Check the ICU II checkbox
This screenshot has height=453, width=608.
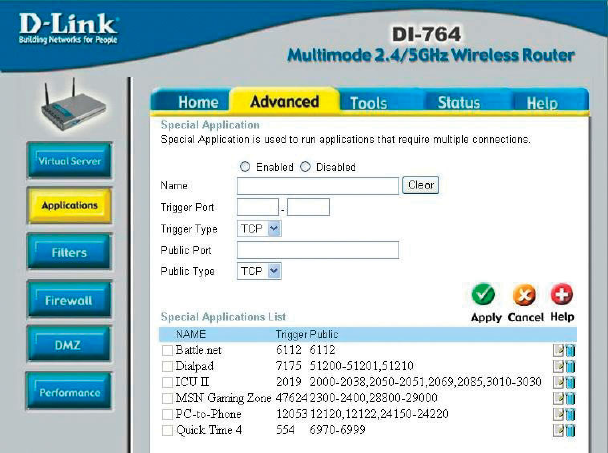(x=167, y=382)
